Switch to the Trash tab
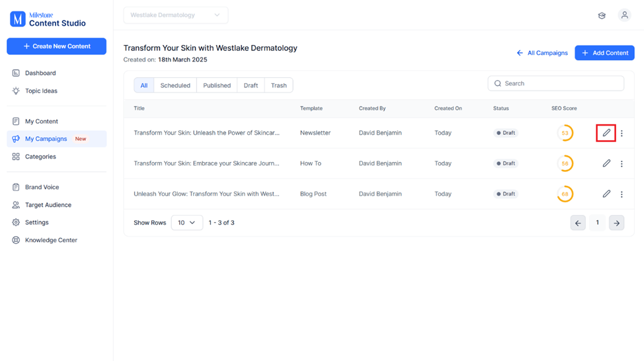The image size is (644, 361). pos(278,85)
